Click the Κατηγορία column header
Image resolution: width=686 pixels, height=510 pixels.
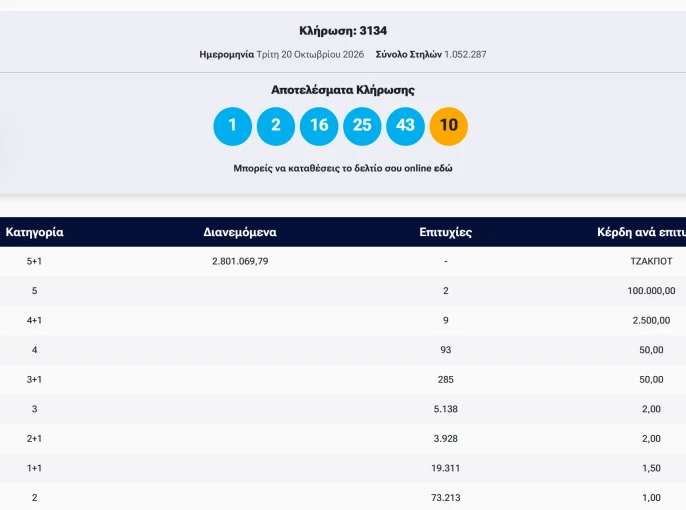click(35, 232)
